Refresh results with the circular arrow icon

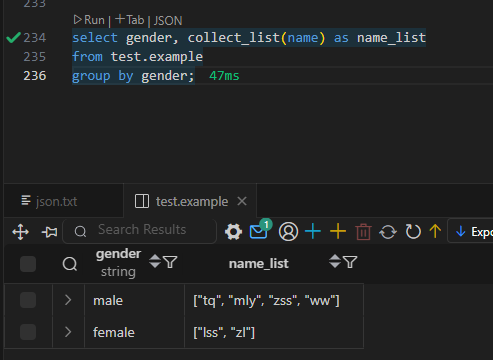(413, 231)
